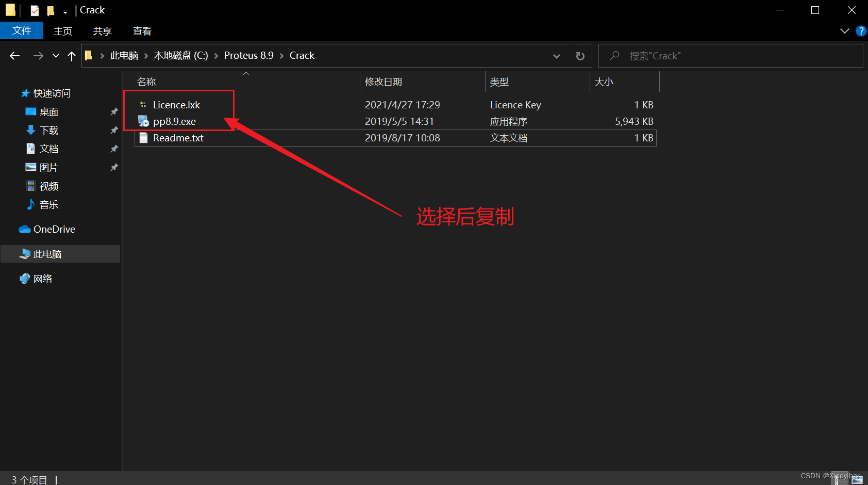Viewport: 868px width, 485px height.
Task: Go up one folder level
Action: click(72, 56)
